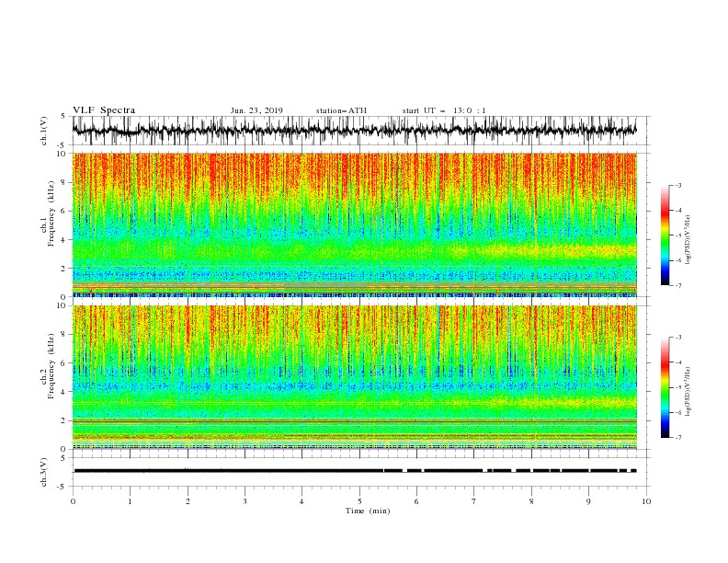Click the "ch.1 Frequency (kHz)" axis label

(48, 212)
